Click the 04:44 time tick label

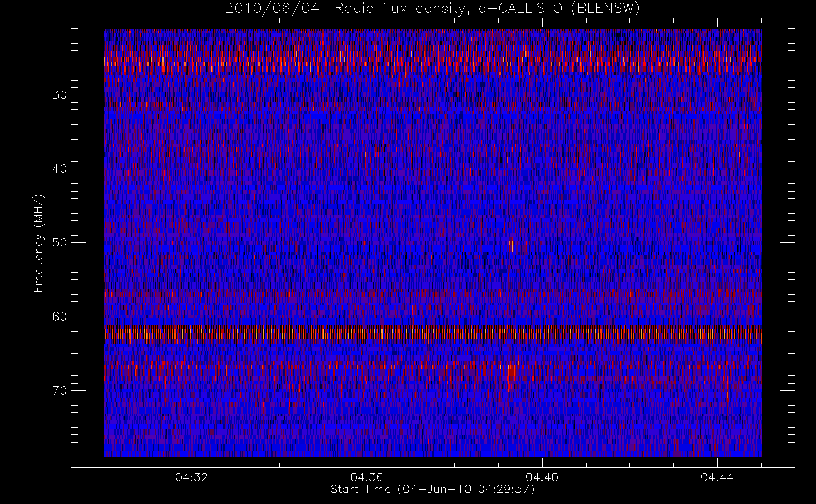tap(717, 477)
